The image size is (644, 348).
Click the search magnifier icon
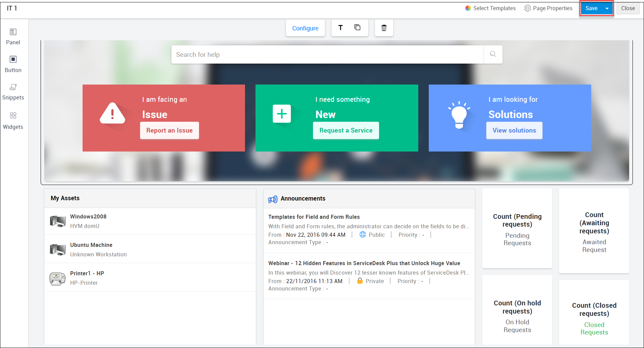click(493, 54)
